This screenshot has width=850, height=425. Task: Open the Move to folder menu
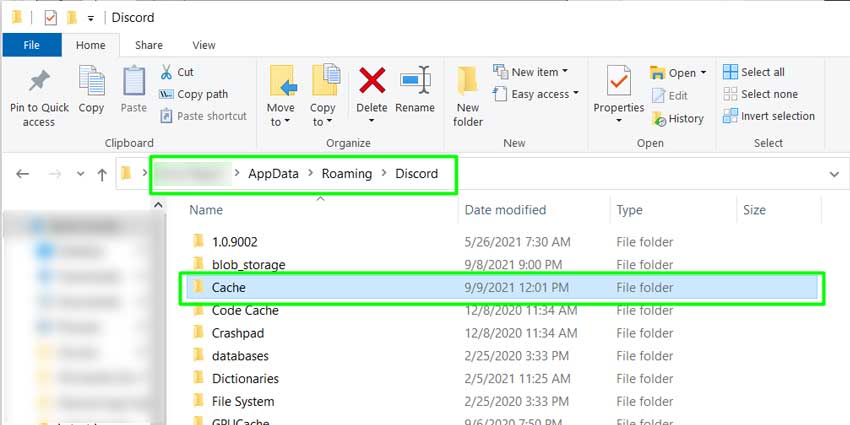pos(281,96)
